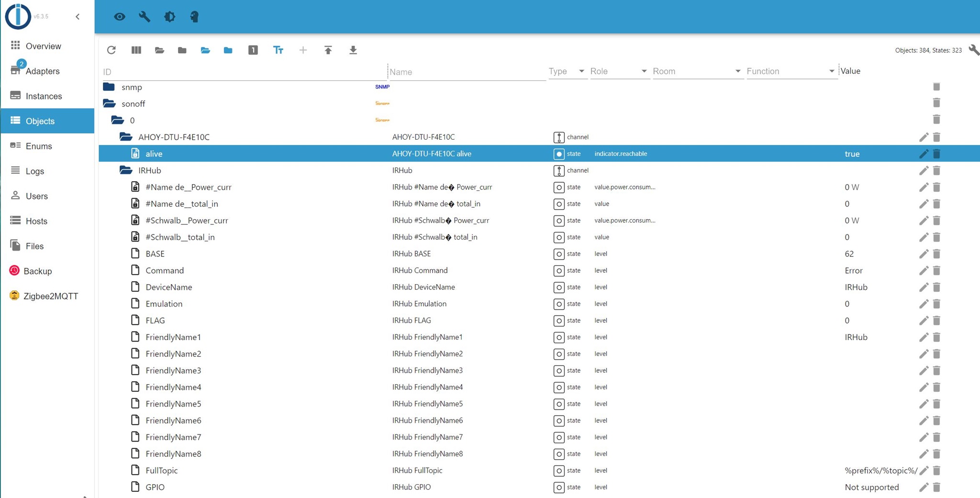Collapse the sidebar with the chevron
Image resolution: width=980 pixels, height=498 pixels.
click(78, 17)
